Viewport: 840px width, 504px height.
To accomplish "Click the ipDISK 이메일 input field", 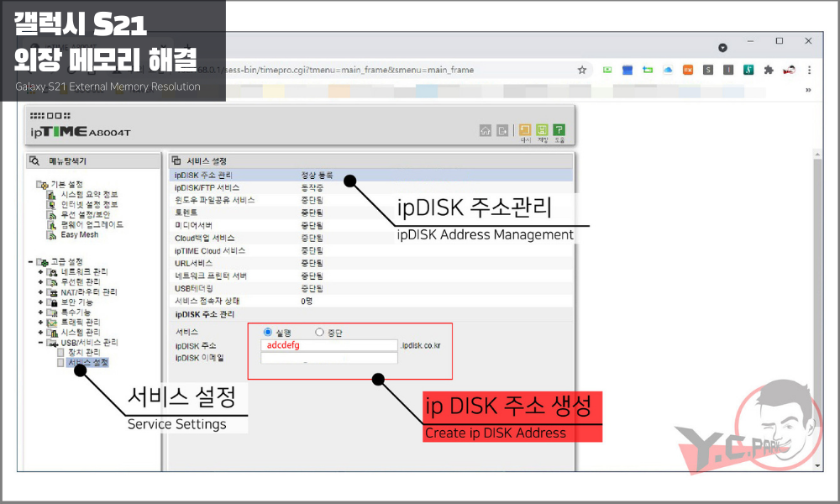I will 329,358.
